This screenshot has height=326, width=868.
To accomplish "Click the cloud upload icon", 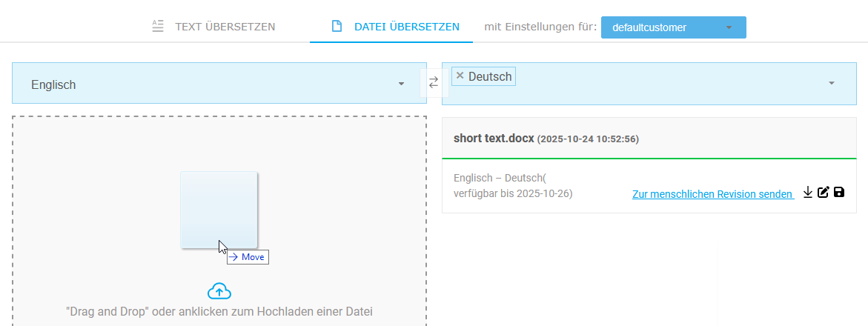I will pyautogui.click(x=219, y=290).
